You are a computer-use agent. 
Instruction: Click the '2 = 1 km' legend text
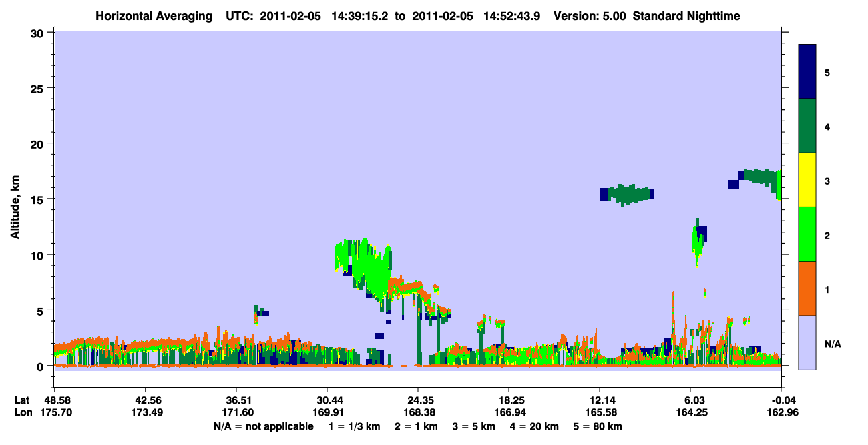(x=415, y=426)
